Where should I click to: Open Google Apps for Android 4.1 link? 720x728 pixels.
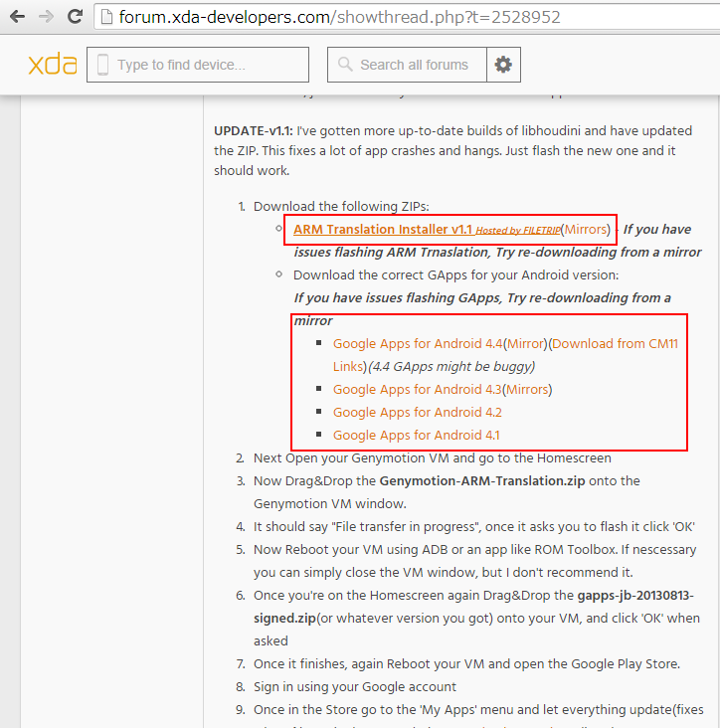pos(417,435)
